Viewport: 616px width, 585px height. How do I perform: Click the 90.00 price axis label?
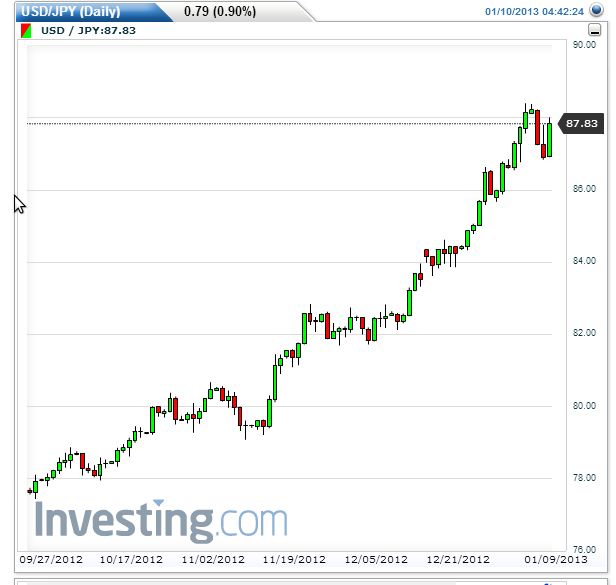[584, 45]
